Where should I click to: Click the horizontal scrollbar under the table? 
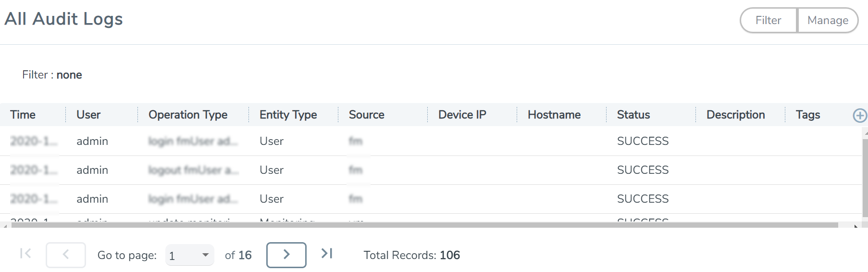point(423,225)
